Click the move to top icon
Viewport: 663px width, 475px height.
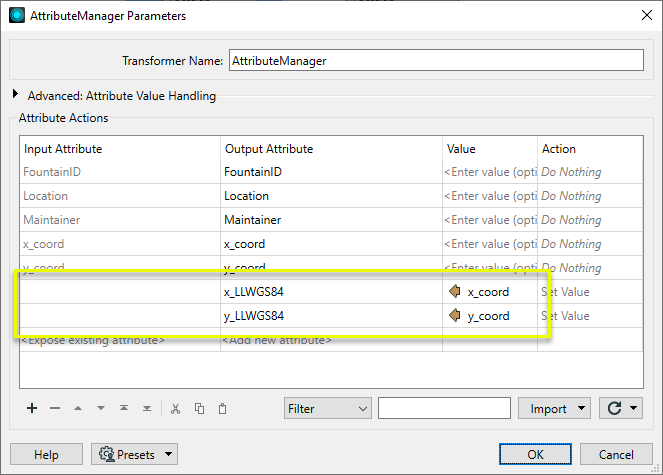click(x=124, y=408)
